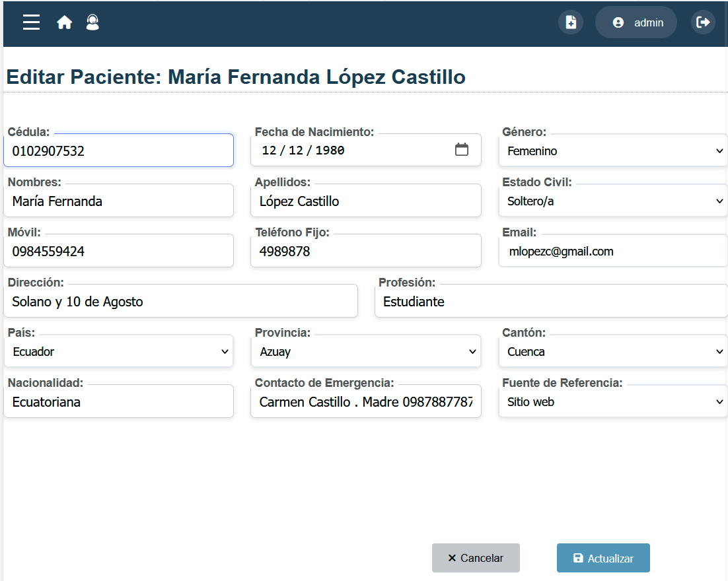This screenshot has height=581, width=728.
Task: Click the page title Editar Paciente heading
Action: pos(236,77)
